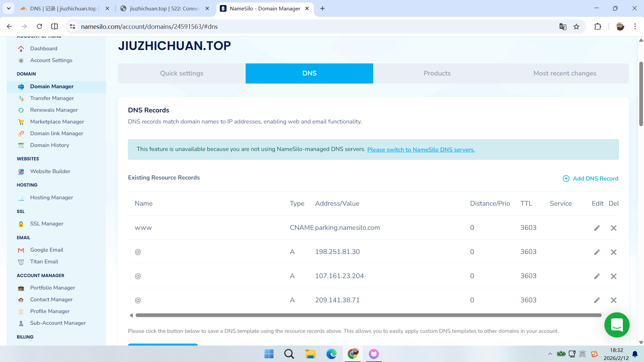Reload the current page
This screenshot has height=362, width=644.
tap(39, 27)
